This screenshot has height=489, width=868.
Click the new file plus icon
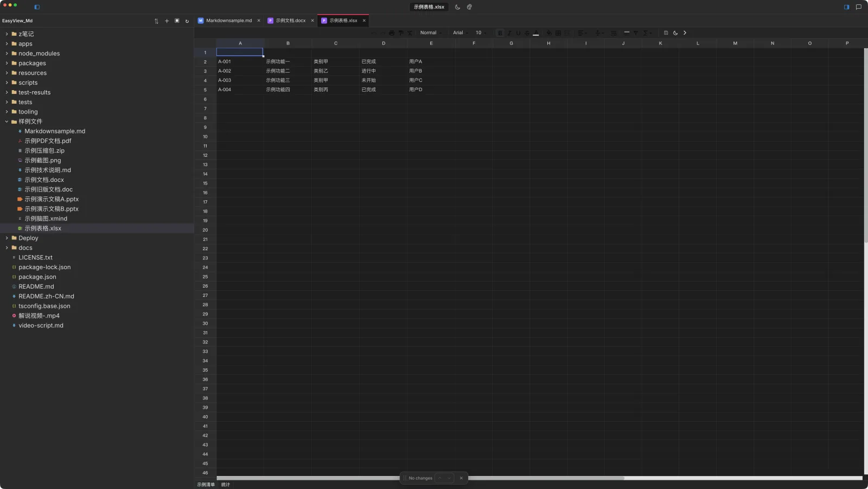(x=167, y=21)
